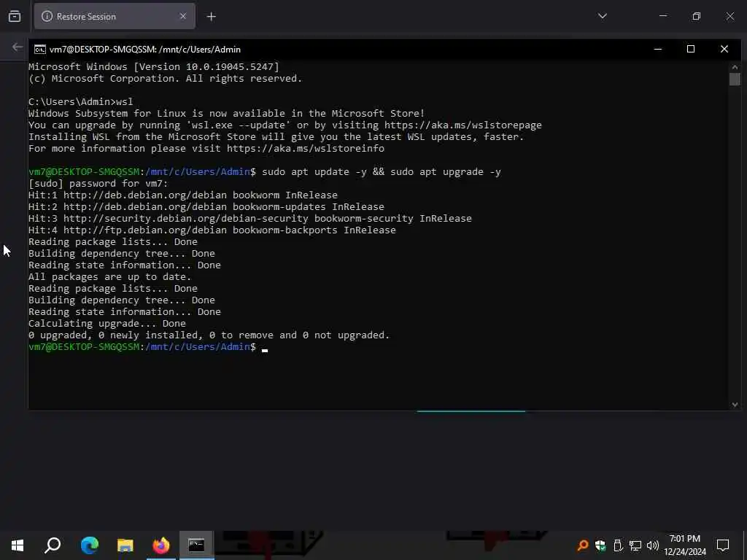Click the console title bar text

145,50
